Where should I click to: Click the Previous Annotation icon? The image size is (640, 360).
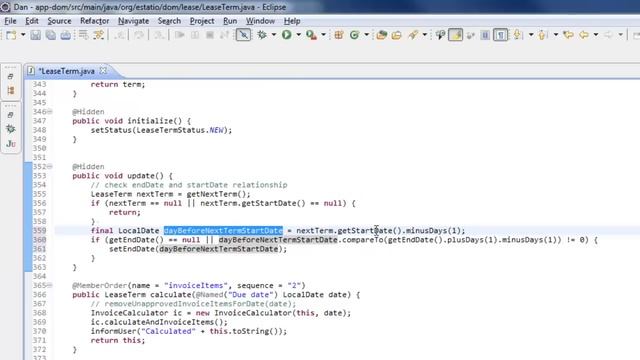pos(543,35)
